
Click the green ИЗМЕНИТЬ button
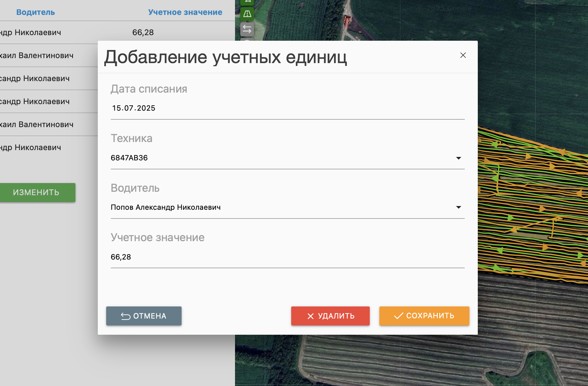tap(37, 192)
